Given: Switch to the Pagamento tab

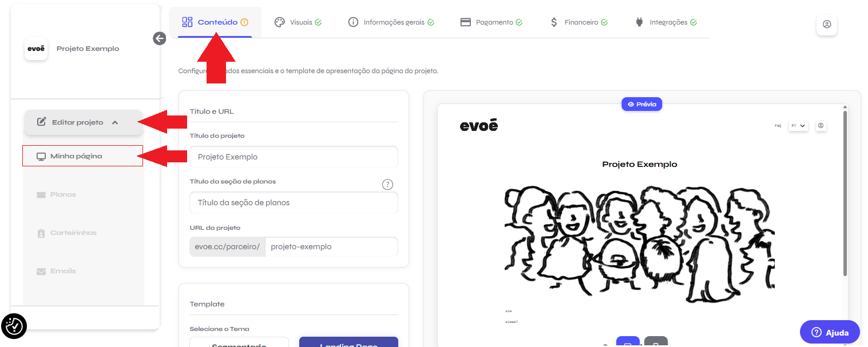Looking at the screenshot, I should click(492, 22).
